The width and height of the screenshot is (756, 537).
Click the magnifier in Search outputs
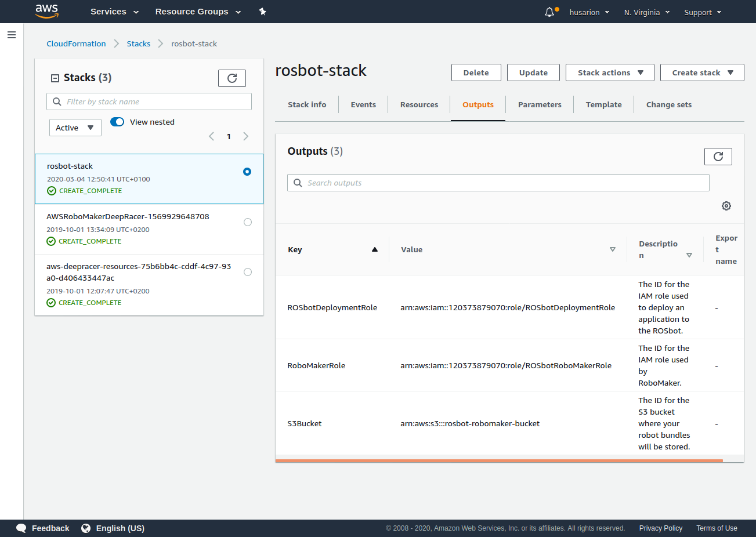click(x=298, y=183)
